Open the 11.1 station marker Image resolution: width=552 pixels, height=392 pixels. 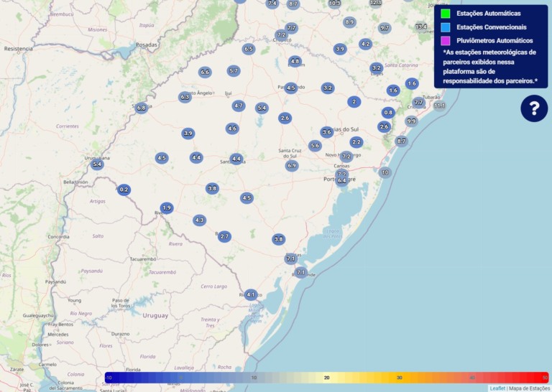pyautogui.click(x=439, y=106)
